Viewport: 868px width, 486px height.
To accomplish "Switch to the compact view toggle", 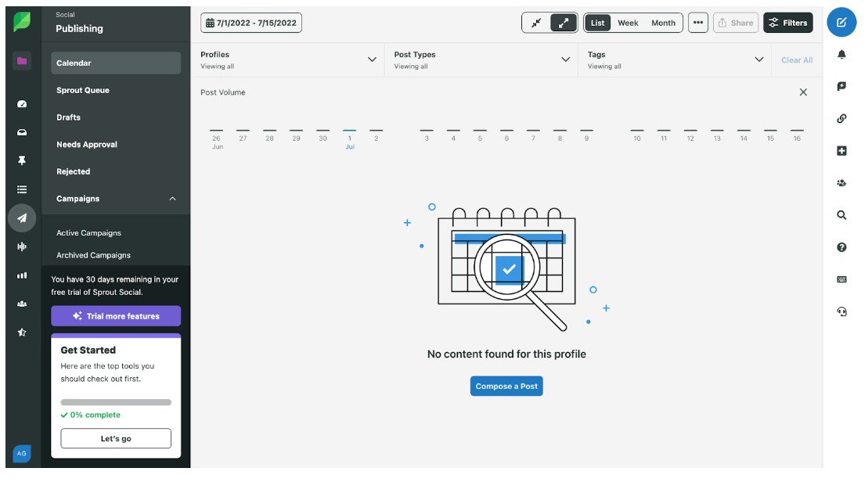I will (536, 23).
